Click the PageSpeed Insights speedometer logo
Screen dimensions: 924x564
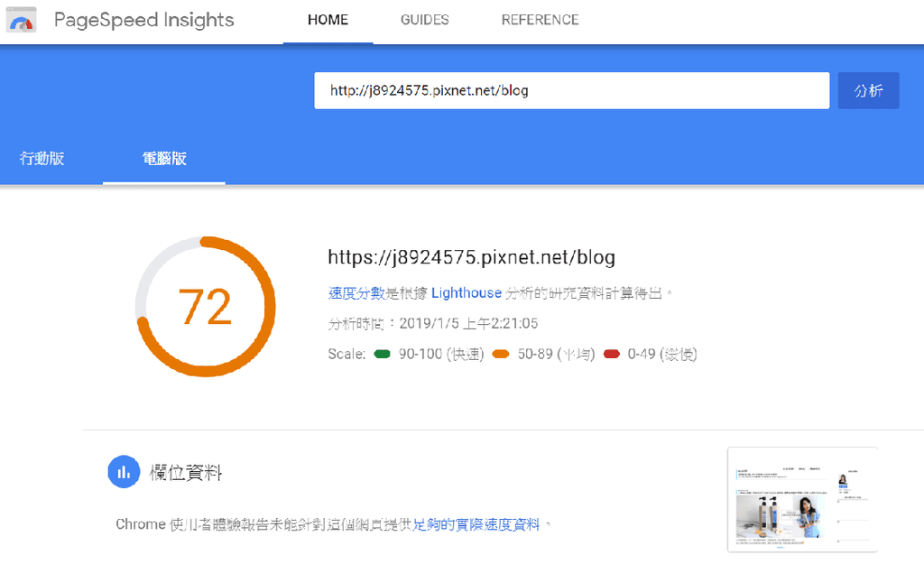(x=22, y=20)
